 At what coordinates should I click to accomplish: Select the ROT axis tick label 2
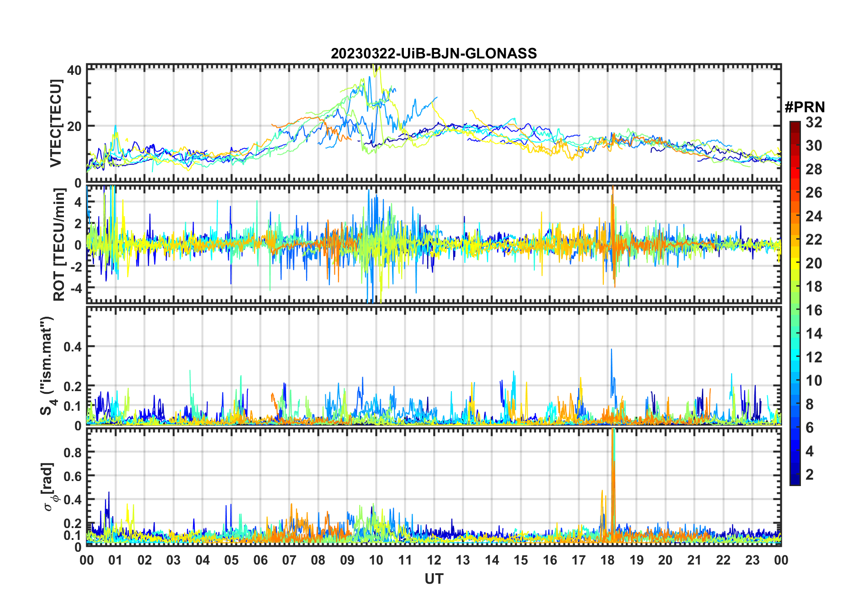(x=78, y=223)
